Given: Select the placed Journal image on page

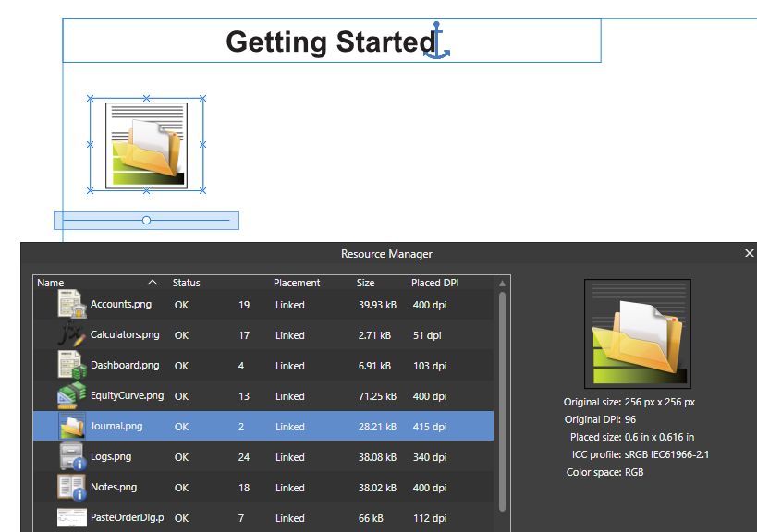Looking at the screenshot, I should pyautogui.click(x=146, y=145).
